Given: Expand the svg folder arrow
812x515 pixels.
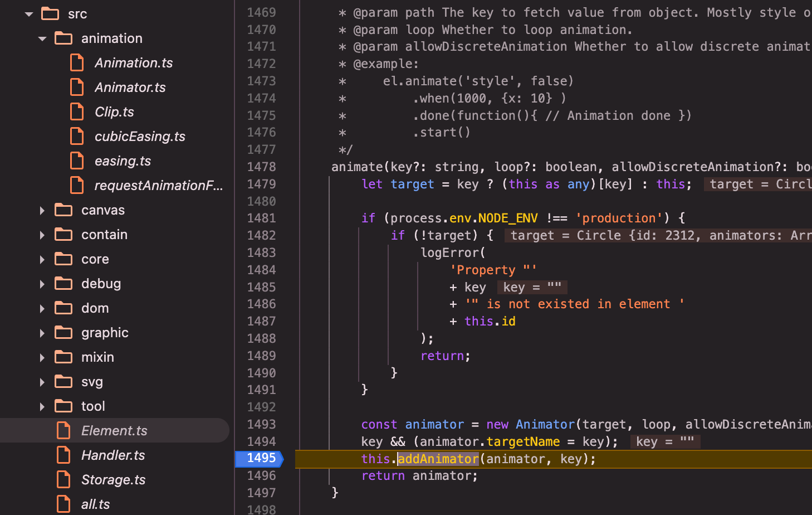Looking at the screenshot, I should (x=42, y=382).
